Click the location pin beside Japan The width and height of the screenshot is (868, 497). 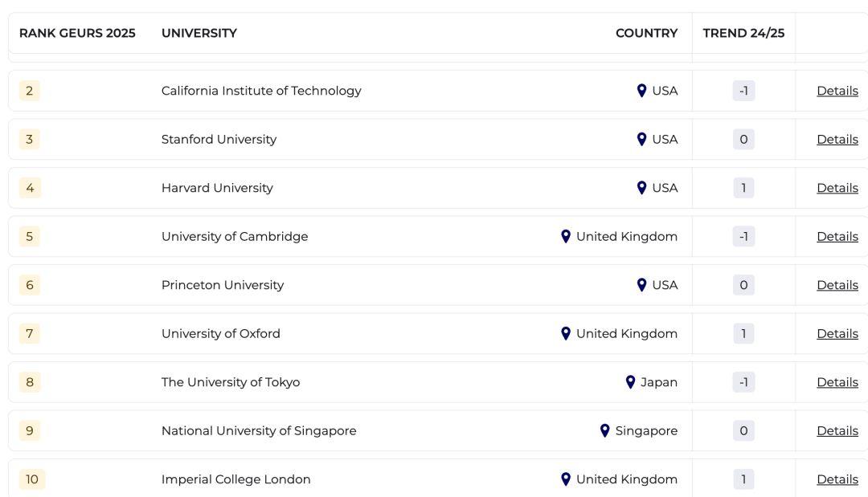[x=630, y=382]
